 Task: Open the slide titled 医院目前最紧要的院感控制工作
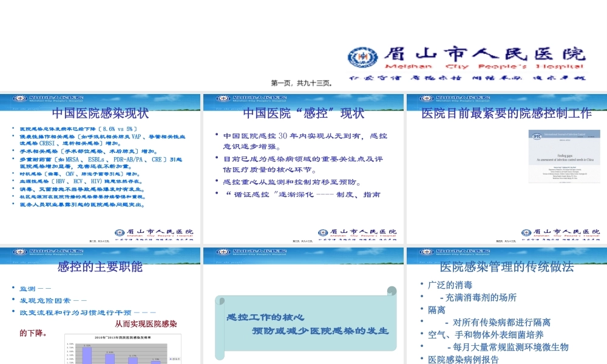tap(507, 169)
